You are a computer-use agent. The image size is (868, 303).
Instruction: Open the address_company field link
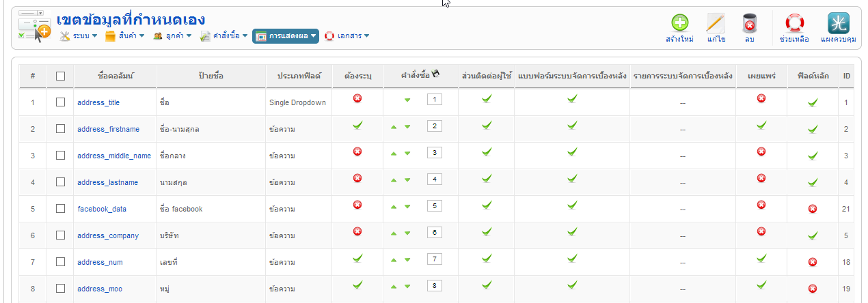[x=108, y=235]
